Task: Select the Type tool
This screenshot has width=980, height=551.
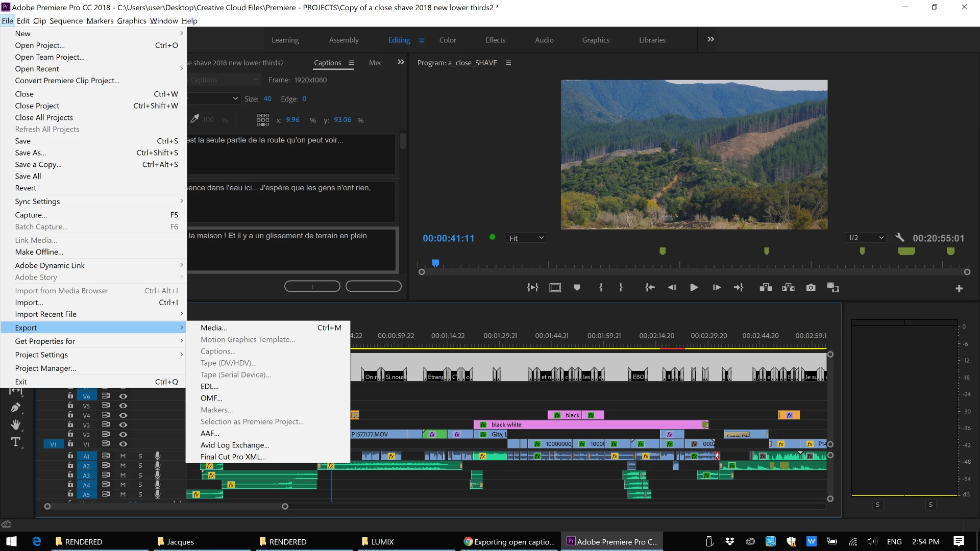Action: 16,442
